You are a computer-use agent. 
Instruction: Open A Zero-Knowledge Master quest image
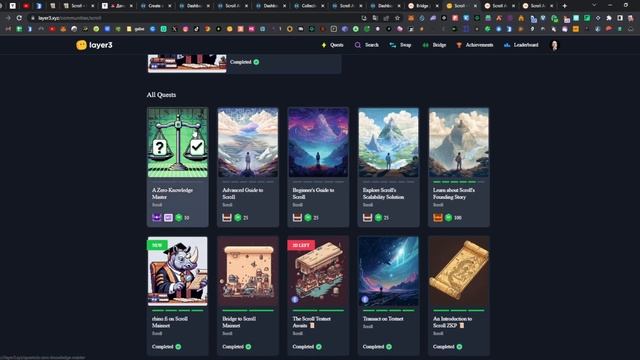[x=178, y=142]
